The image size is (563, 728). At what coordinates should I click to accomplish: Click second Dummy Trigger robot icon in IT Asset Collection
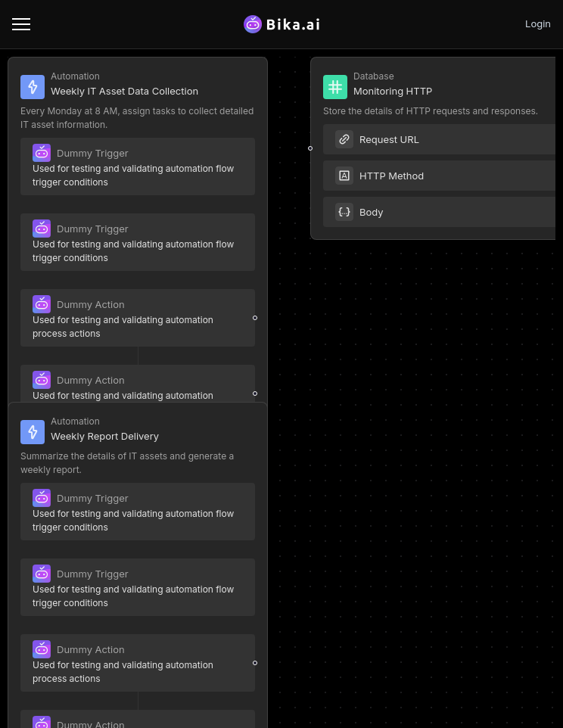point(42,229)
